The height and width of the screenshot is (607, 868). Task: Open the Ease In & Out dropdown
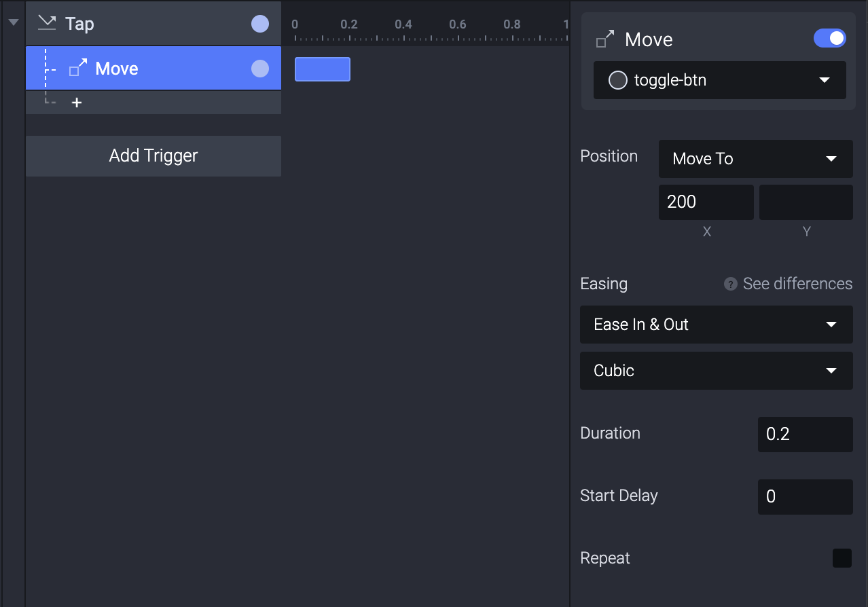(x=717, y=325)
